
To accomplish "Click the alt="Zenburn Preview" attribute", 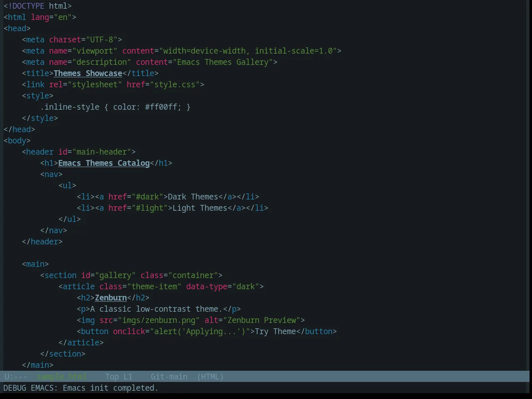I will [252, 320].
